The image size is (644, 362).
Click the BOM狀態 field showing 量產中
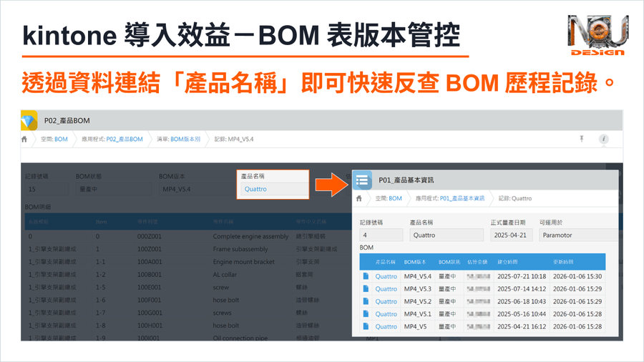(113, 189)
